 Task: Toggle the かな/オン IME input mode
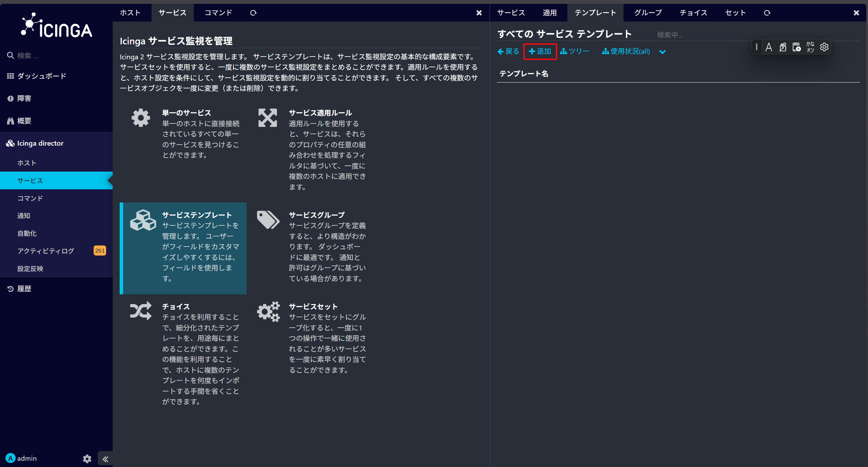point(810,47)
